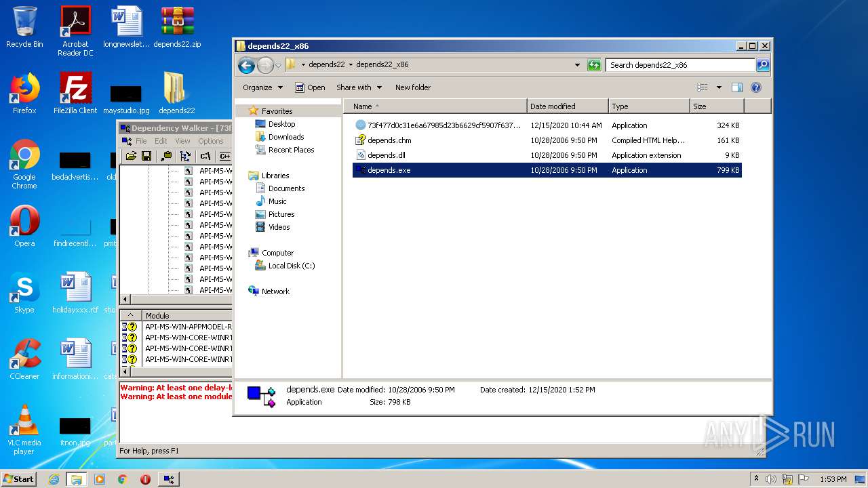Click the Back arrow in Explorer window

(x=246, y=65)
